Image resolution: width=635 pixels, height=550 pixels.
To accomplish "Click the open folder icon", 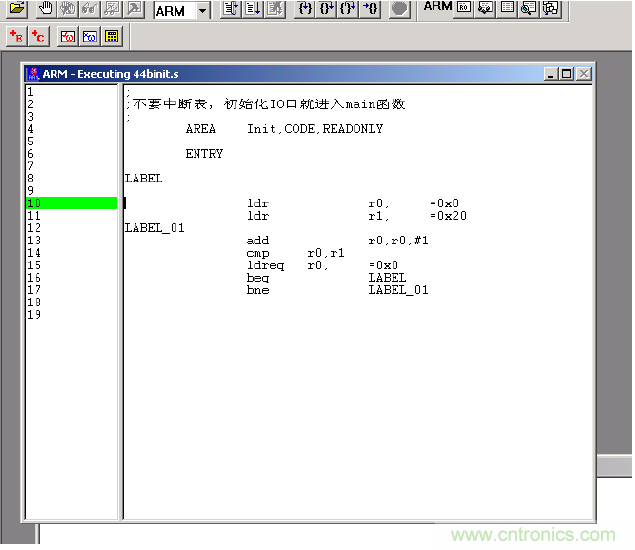I will [17, 9].
